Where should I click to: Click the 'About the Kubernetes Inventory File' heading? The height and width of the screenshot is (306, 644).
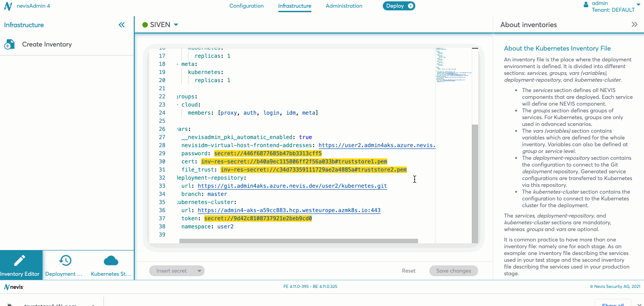pyautogui.click(x=557, y=48)
